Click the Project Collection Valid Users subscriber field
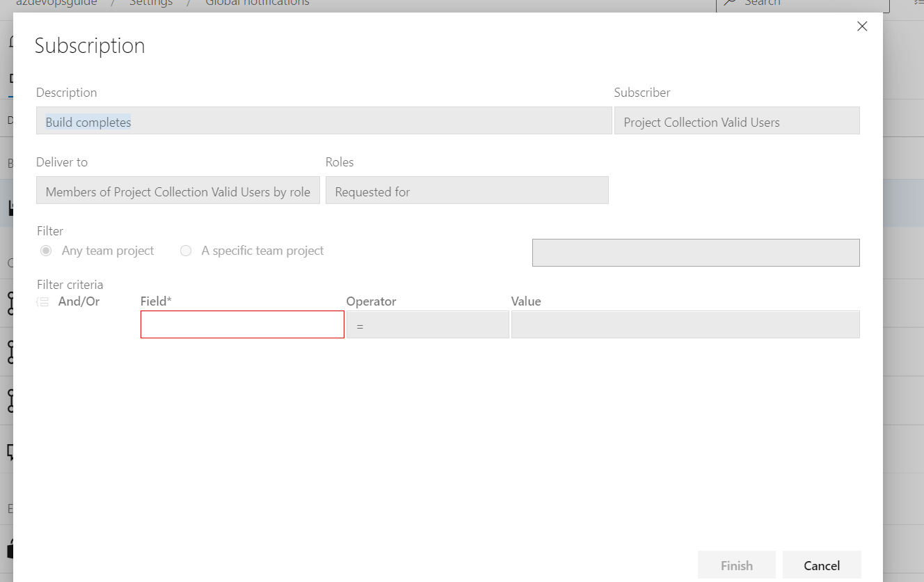 (737, 120)
